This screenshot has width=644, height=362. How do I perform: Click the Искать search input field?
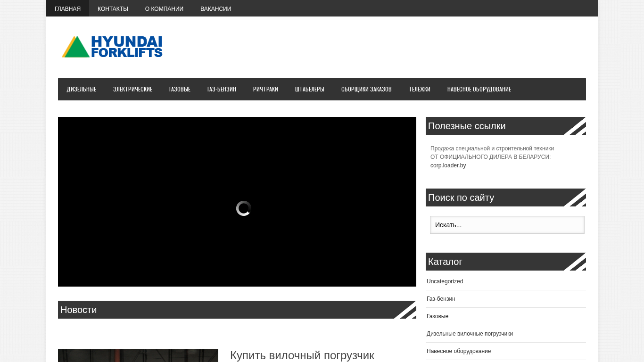point(507,225)
